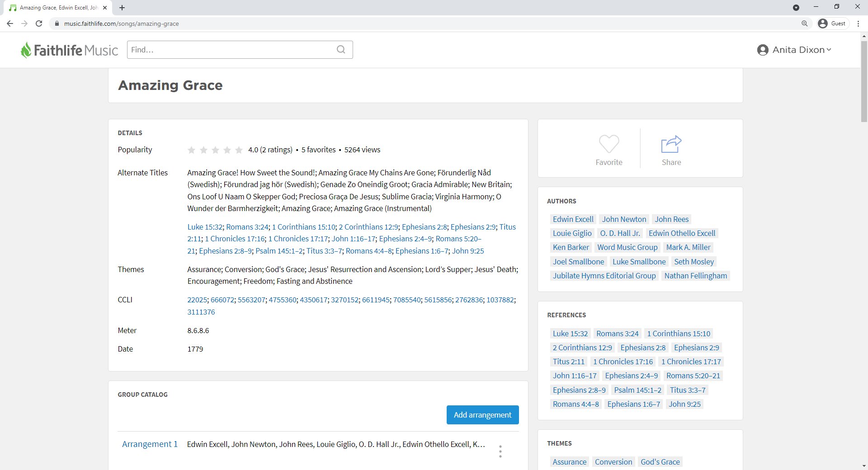
Task: Open the Word Music Group author tag
Action: click(627, 247)
